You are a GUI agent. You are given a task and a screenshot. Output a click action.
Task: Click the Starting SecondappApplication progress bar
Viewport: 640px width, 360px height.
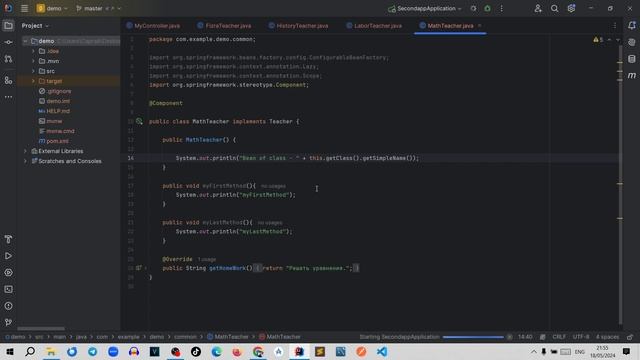click(x=473, y=337)
